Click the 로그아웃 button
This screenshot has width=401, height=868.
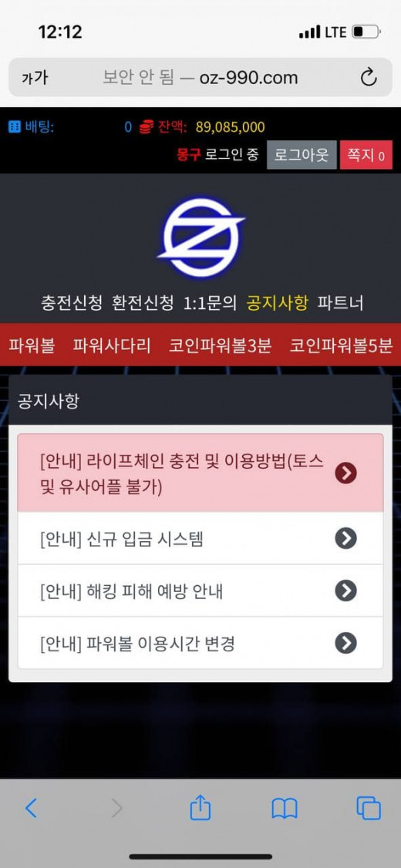pos(302,155)
